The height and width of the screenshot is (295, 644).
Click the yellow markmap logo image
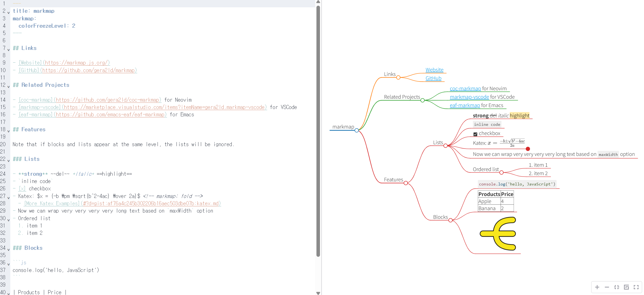[x=498, y=233]
